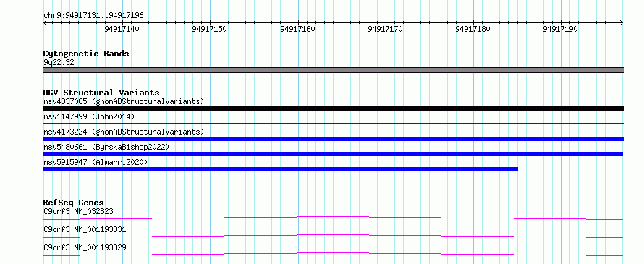Select the blue nsv5480661 variant bar

(333, 154)
